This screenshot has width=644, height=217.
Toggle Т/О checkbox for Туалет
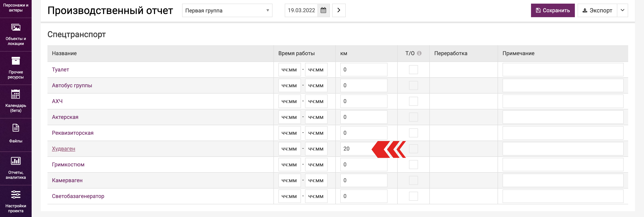[x=413, y=69]
